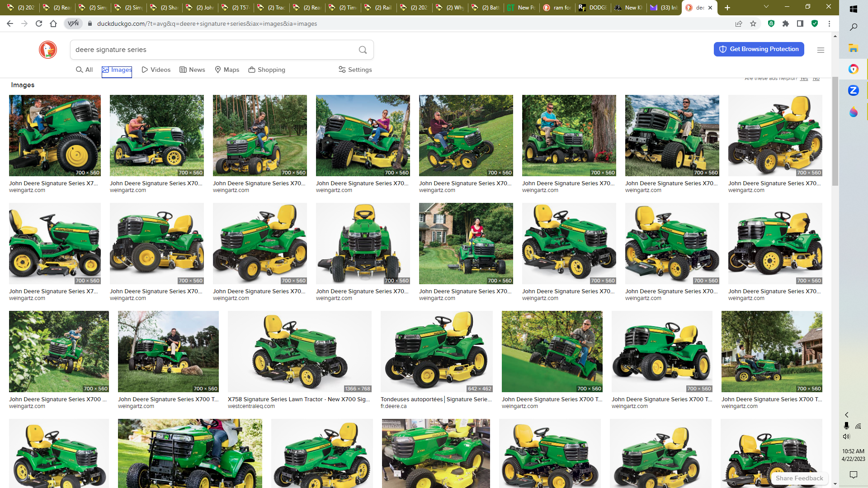868x488 pixels.
Task: Switch to Maps results
Action: [x=227, y=70]
